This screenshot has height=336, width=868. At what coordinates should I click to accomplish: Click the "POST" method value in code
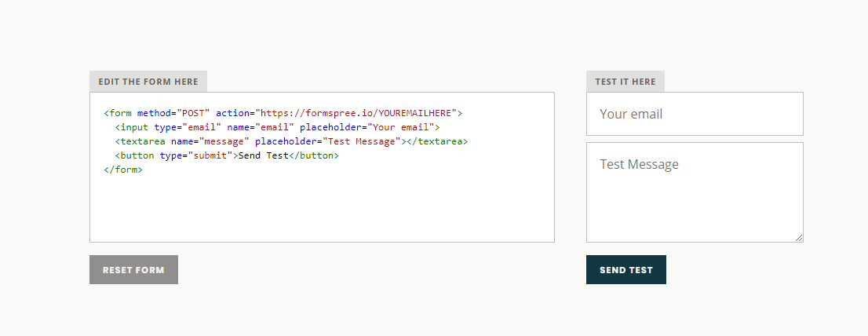pos(193,113)
